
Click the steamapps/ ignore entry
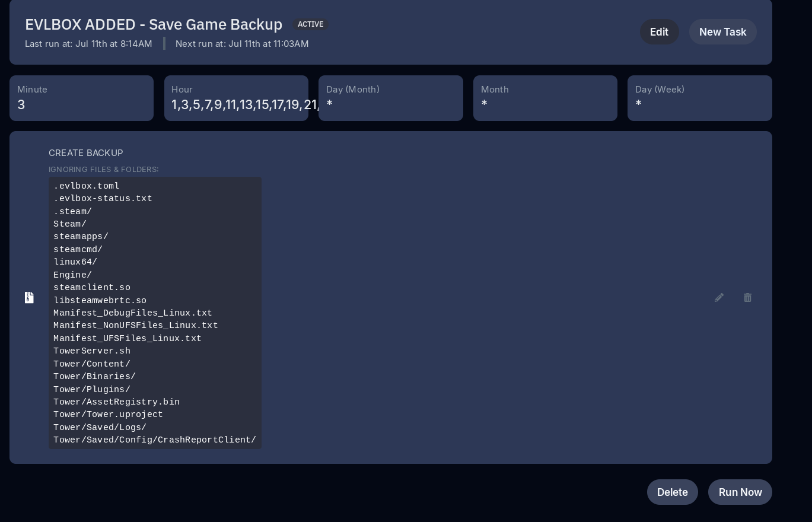[81, 237]
